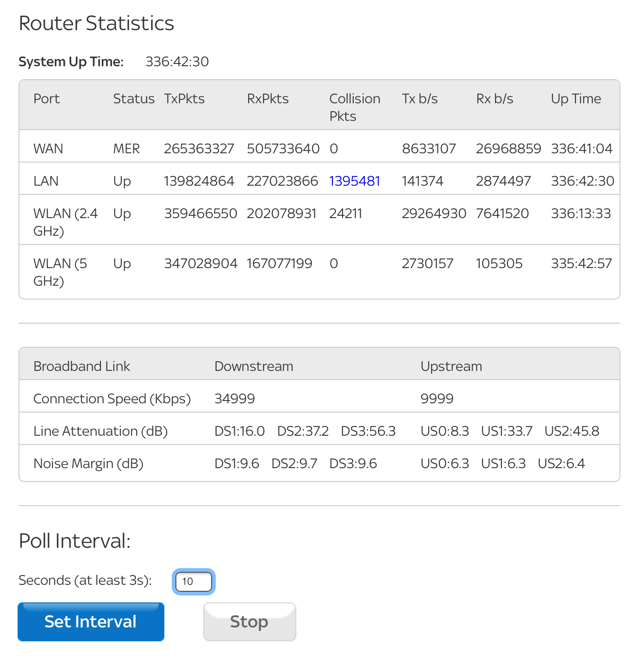
Task: Select the TxPkts column header
Action: coord(184,99)
